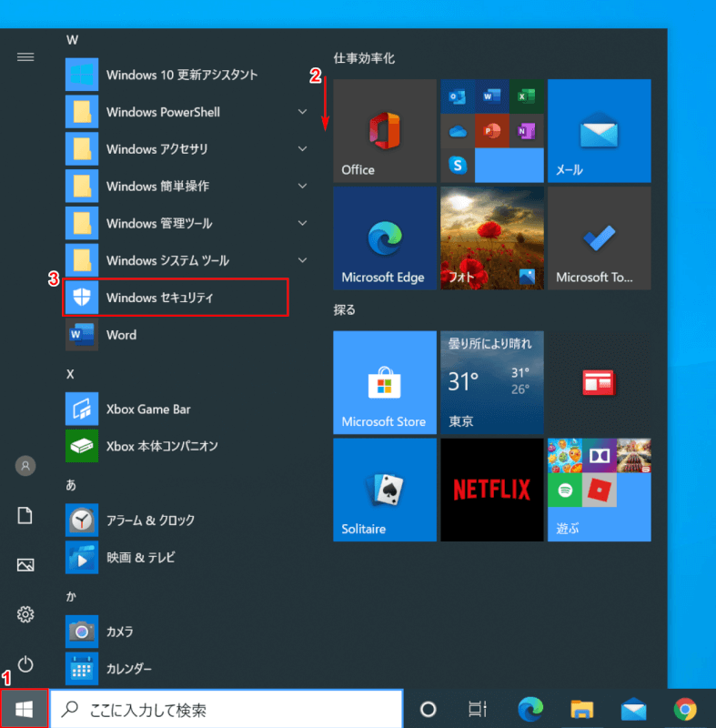Click the X letter group header

tap(71, 374)
